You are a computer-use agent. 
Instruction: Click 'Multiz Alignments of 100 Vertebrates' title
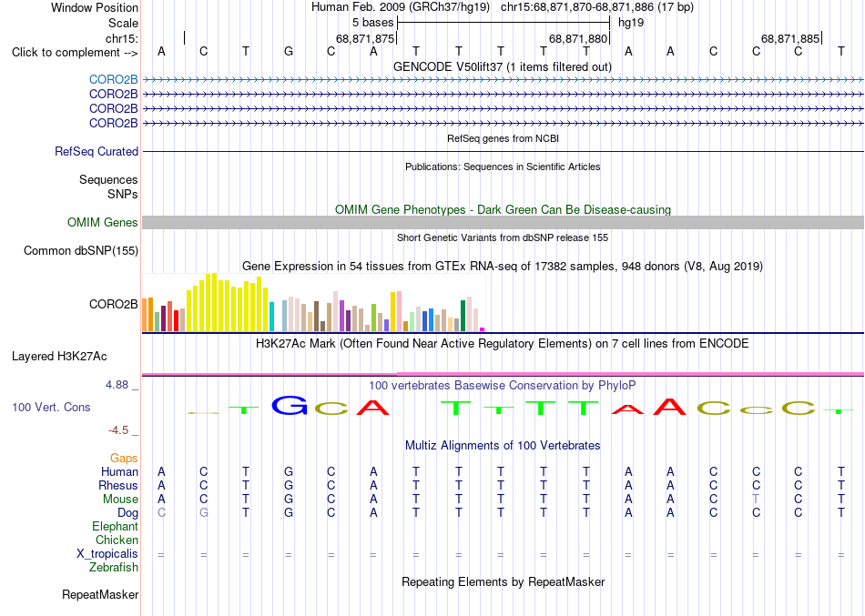click(503, 446)
